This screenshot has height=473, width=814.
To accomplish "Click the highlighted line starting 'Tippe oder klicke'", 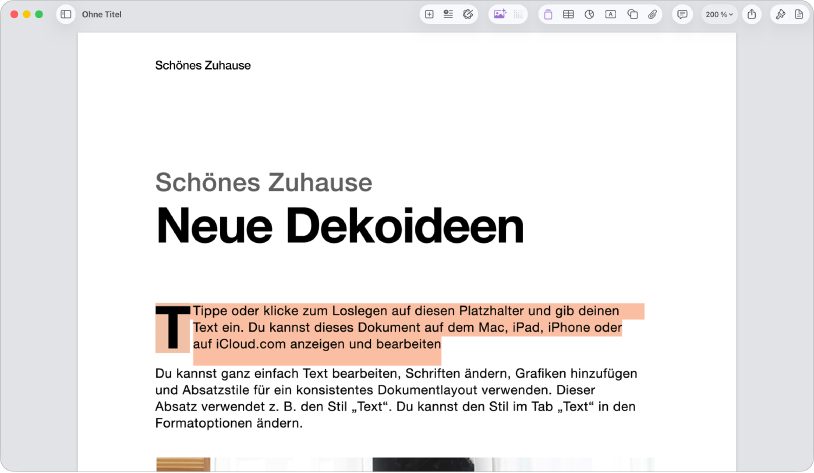I will coord(406,311).
